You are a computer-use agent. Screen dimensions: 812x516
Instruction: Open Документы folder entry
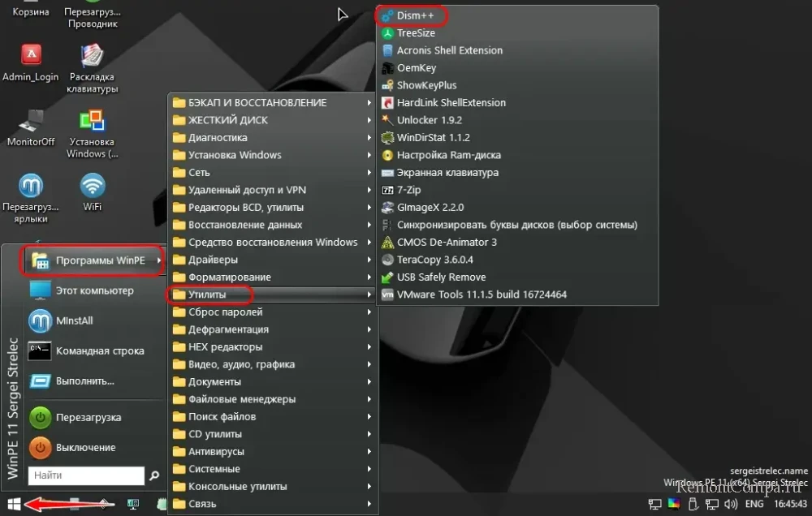point(273,382)
